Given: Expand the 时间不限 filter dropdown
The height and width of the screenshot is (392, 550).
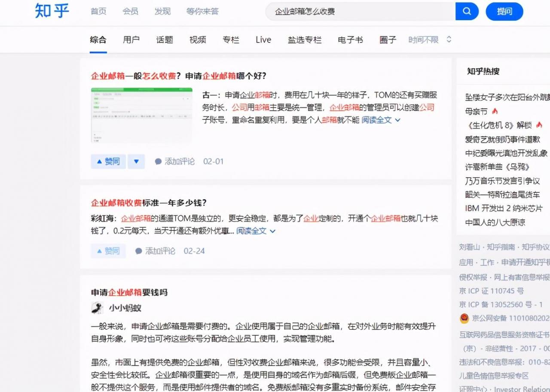Looking at the screenshot, I should [x=429, y=39].
